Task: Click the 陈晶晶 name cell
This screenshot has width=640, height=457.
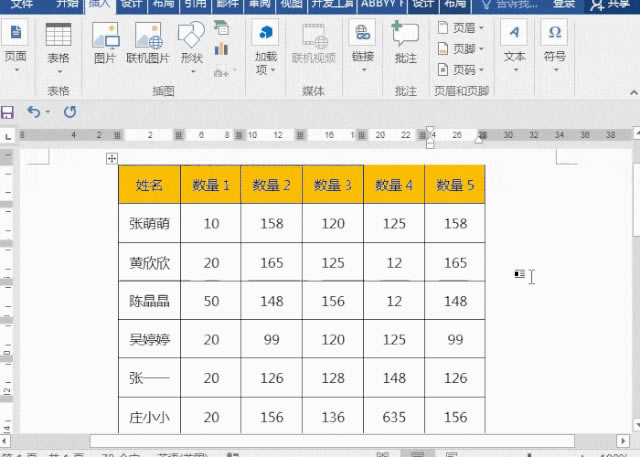Action: pos(149,301)
